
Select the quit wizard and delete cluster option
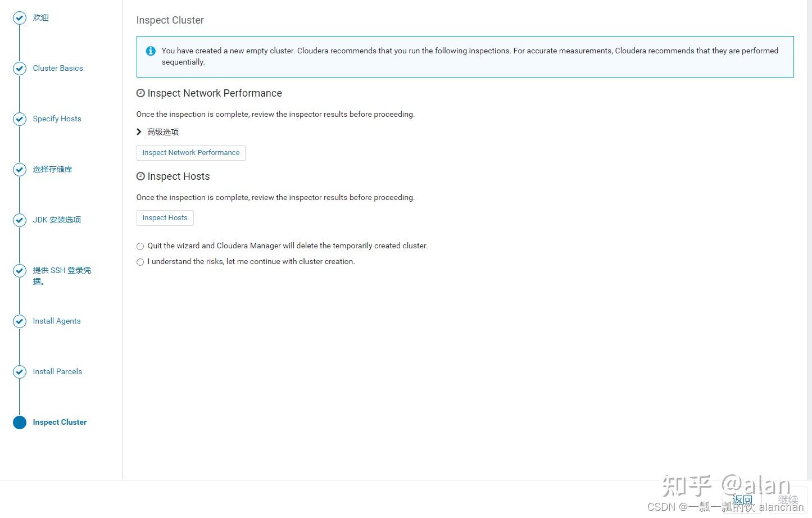(140, 246)
